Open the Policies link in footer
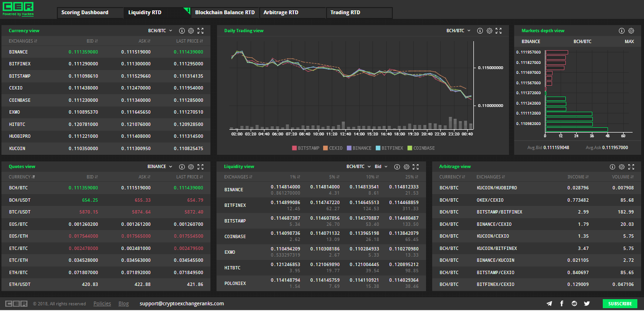Image resolution: width=644 pixels, height=311 pixels. pos(102,303)
